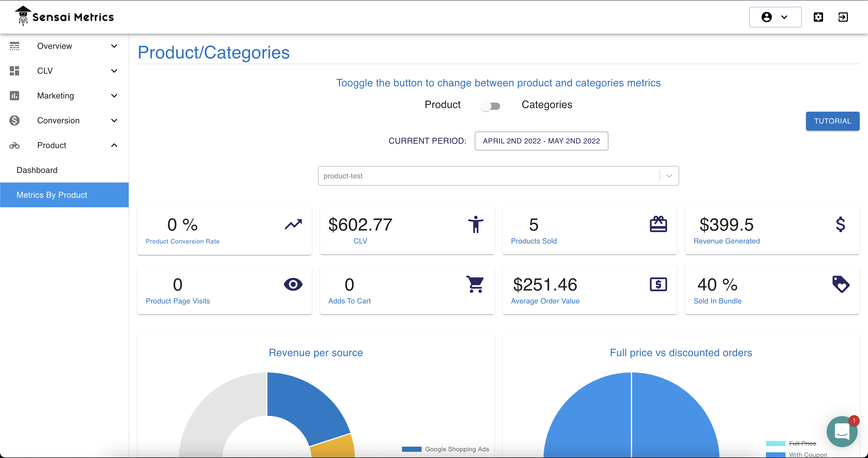Click the user avatar icon
The image size is (868, 458).
pos(766,17)
